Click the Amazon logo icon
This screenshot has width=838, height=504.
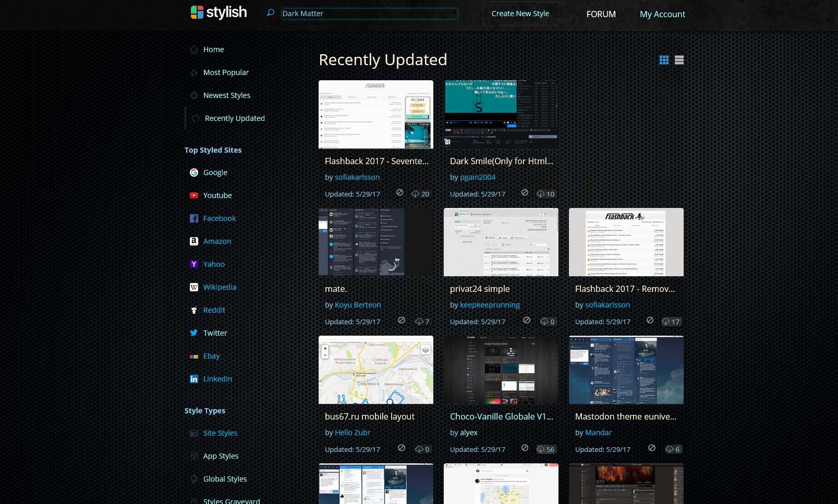coord(194,241)
